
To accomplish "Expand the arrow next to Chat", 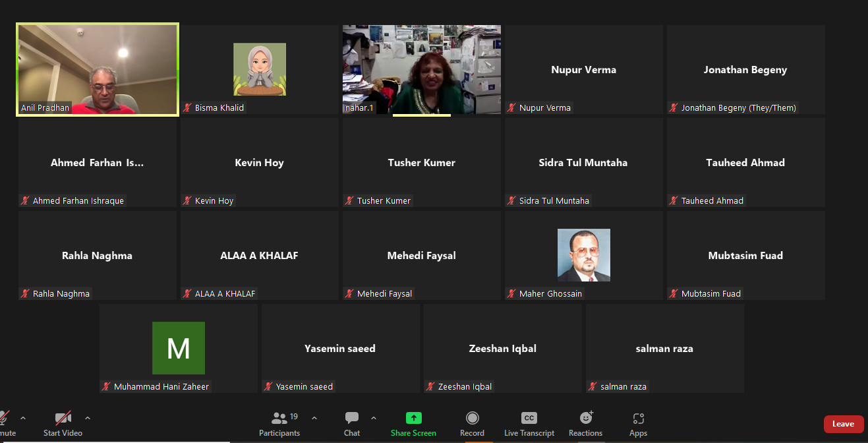I will click(374, 418).
